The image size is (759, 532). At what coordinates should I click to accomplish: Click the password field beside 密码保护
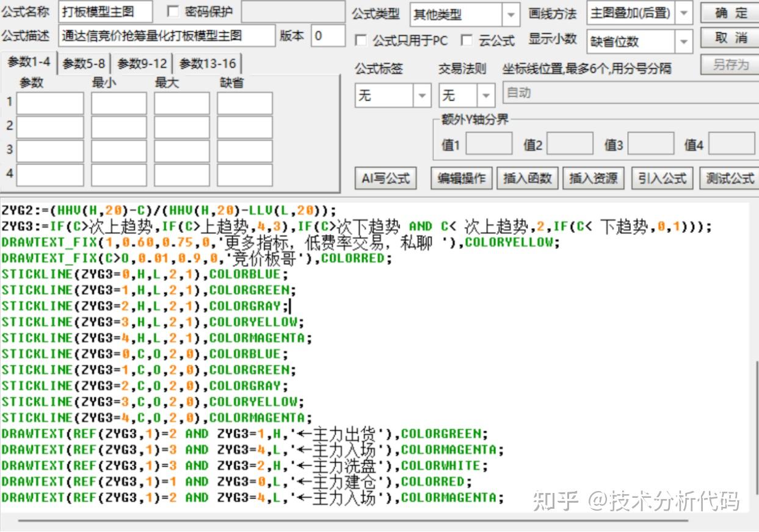(x=292, y=12)
